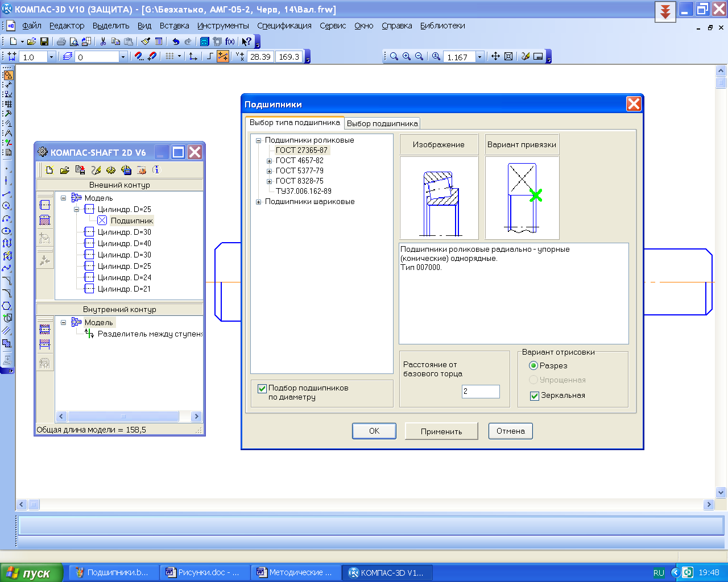Open settings gear in KOMPAS-SHAFT toolbar
Viewport: 728px width, 582px height.
(x=111, y=170)
